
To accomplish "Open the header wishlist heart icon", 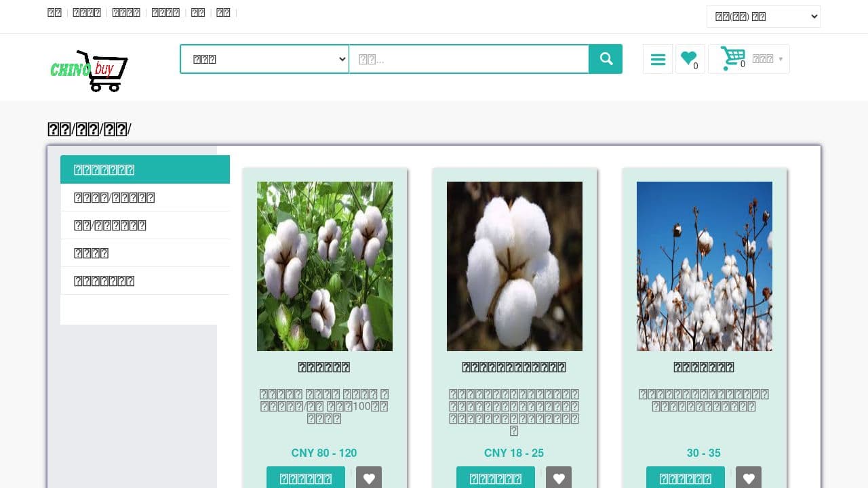I will (690, 59).
